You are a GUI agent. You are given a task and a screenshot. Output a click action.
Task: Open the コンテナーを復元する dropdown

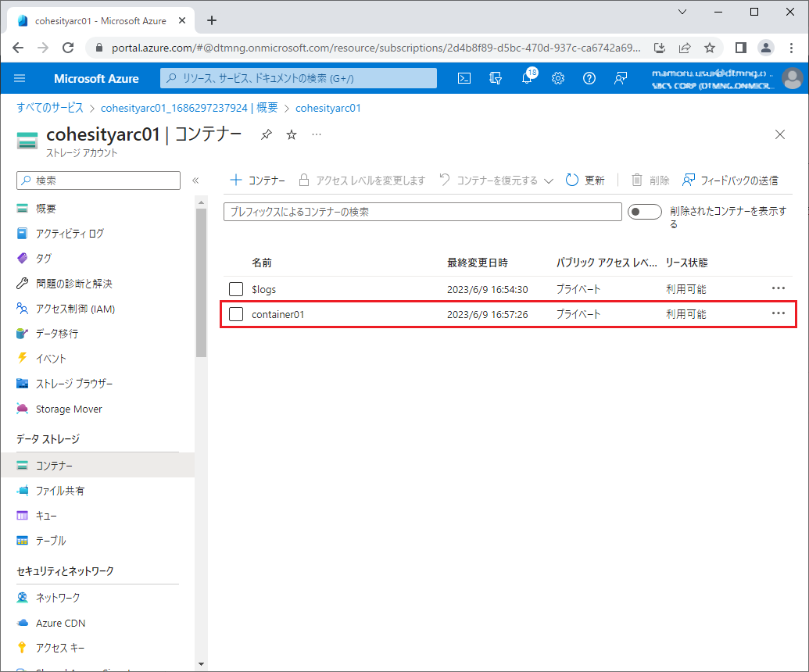click(x=496, y=180)
